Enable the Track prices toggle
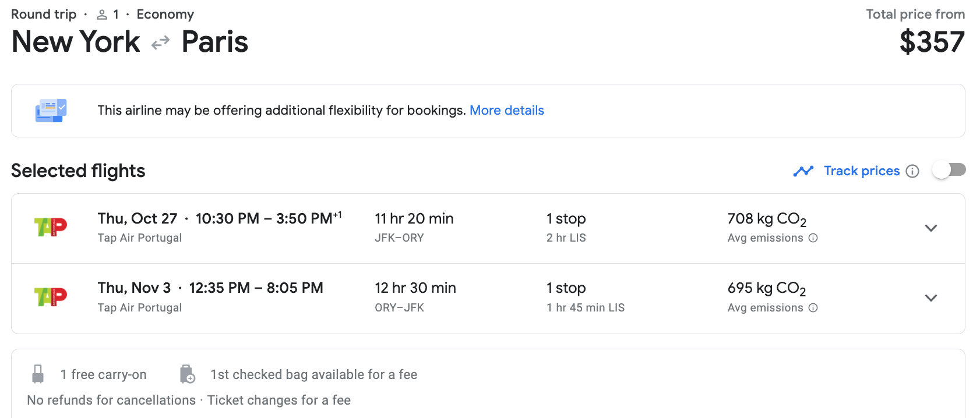Screen dimensions: 980x418 pyautogui.click(x=949, y=170)
